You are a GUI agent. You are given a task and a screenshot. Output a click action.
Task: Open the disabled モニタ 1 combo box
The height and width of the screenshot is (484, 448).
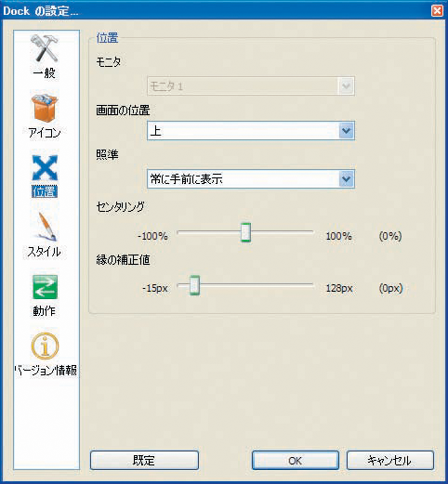(251, 86)
